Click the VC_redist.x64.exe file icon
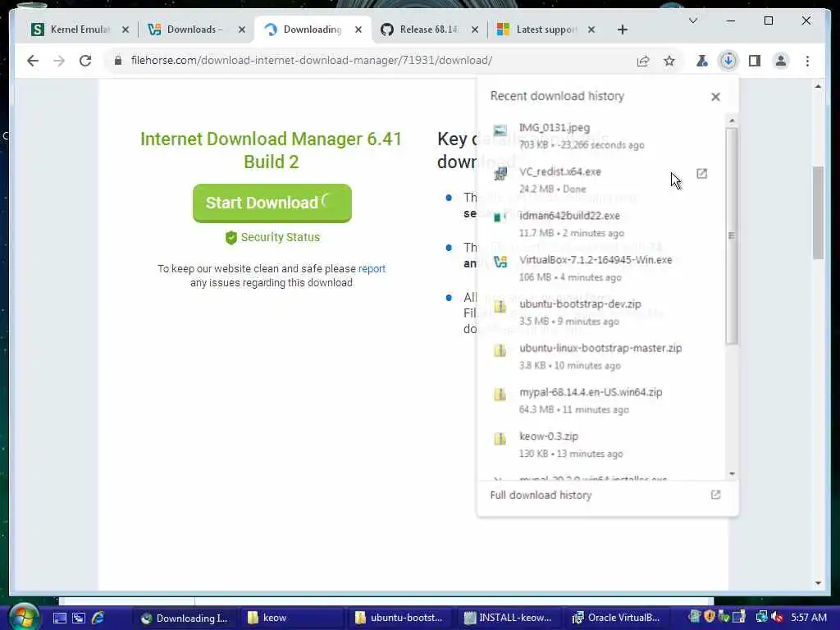The height and width of the screenshot is (630, 840). [x=500, y=173]
